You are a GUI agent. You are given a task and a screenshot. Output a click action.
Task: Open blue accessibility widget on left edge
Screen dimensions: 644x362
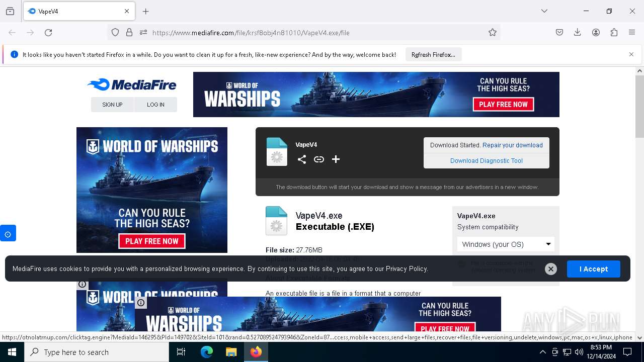click(x=8, y=234)
